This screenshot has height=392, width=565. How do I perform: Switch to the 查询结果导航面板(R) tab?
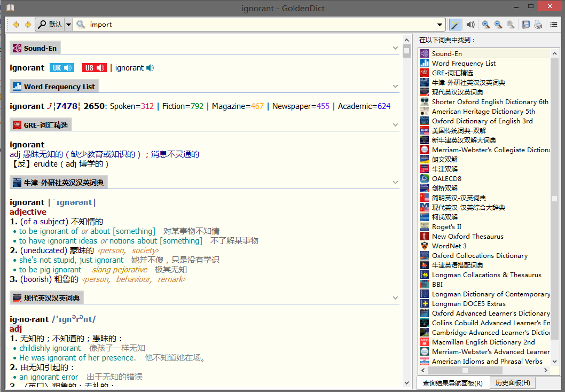click(452, 383)
